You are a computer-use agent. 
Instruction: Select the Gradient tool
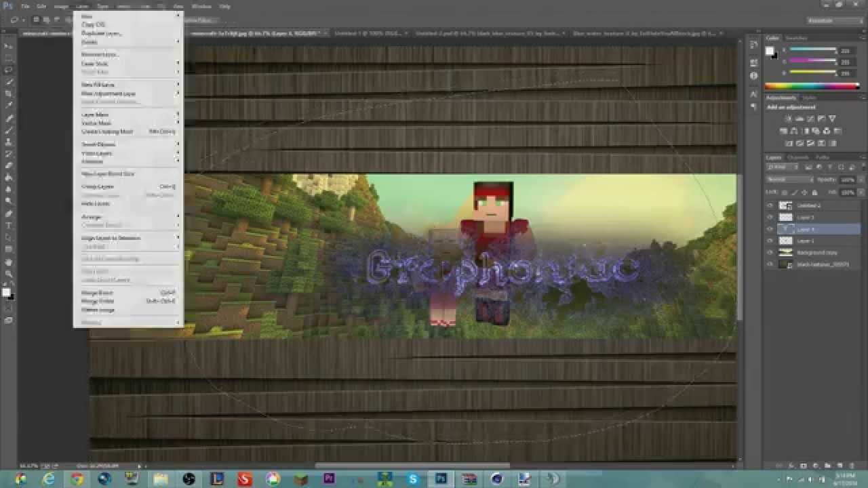point(9,177)
